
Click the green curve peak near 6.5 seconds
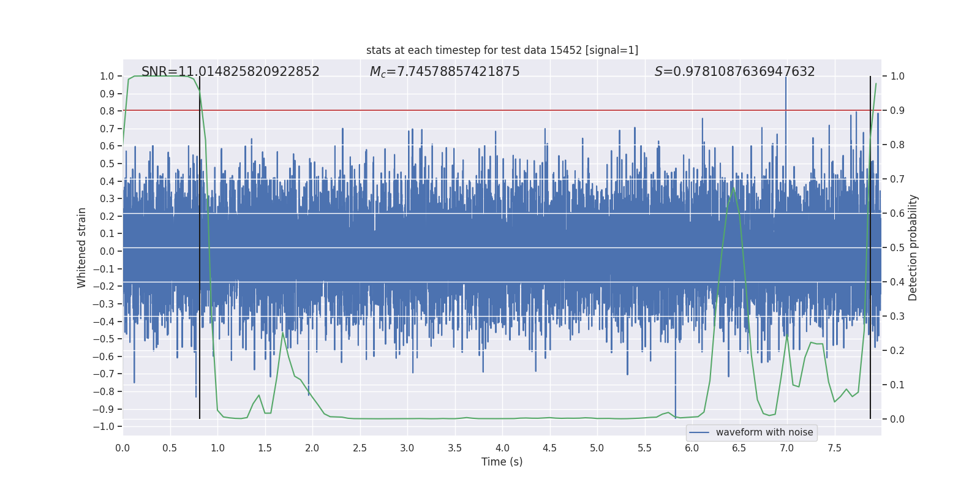[733, 188]
